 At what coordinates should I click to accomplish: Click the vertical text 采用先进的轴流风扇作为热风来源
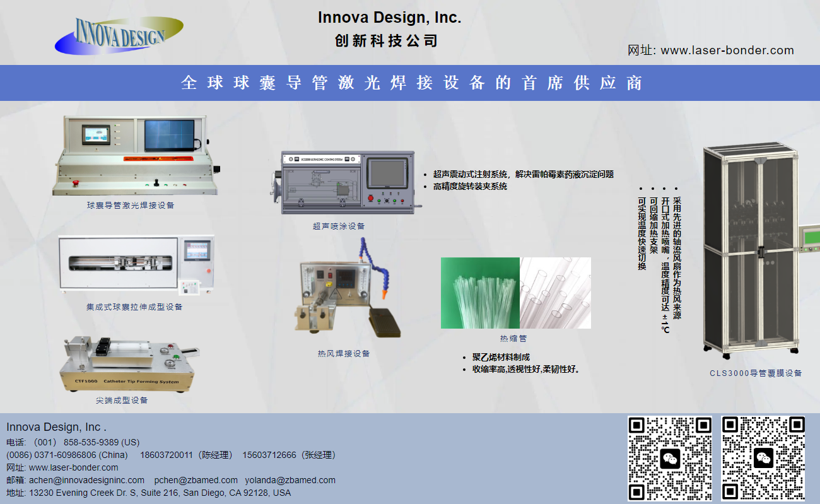(x=677, y=257)
